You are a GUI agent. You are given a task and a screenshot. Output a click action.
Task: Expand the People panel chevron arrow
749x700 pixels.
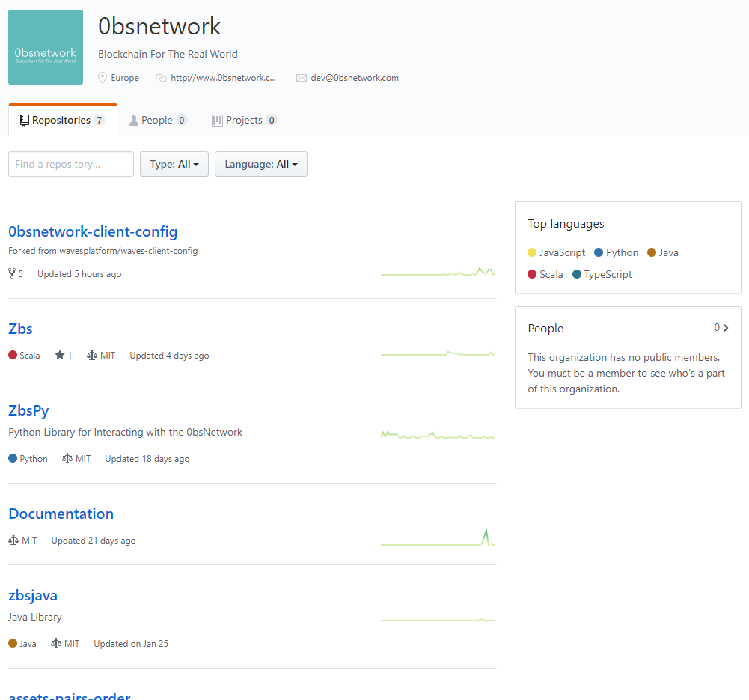click(x=726, y=328)
